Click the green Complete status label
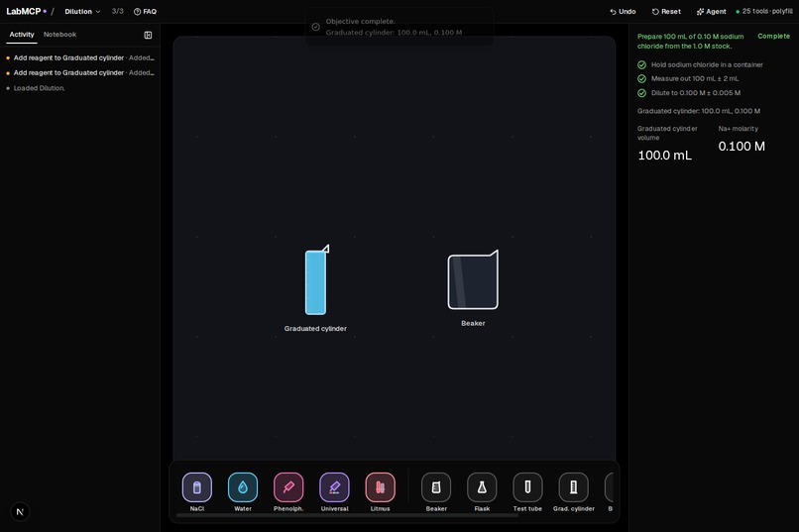 [773, 36]
